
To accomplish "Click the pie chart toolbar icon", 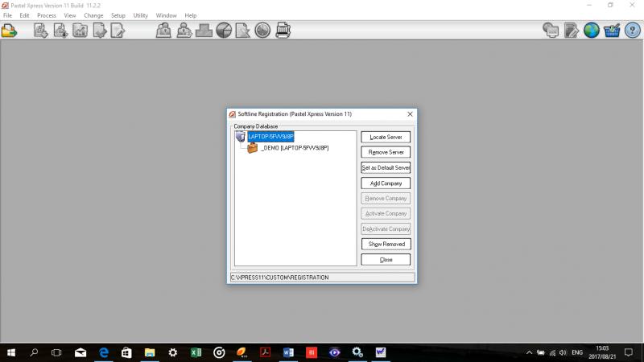I will click(224, 31).
